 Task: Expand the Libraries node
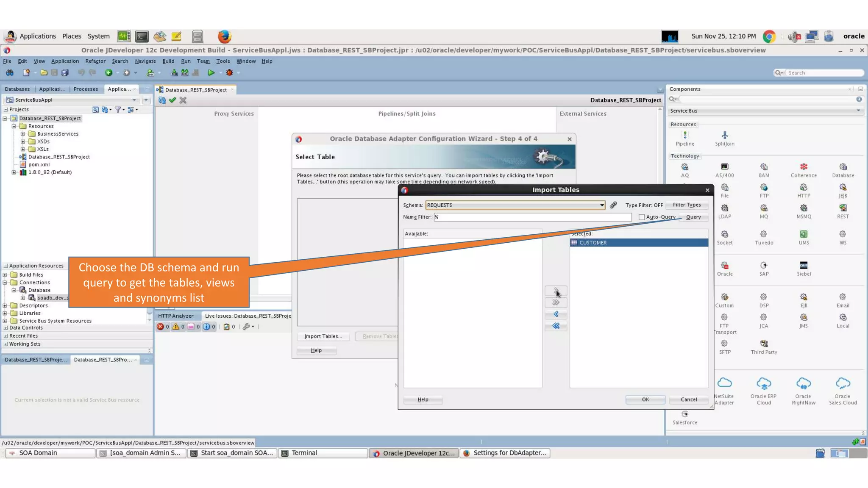point(5,313)
